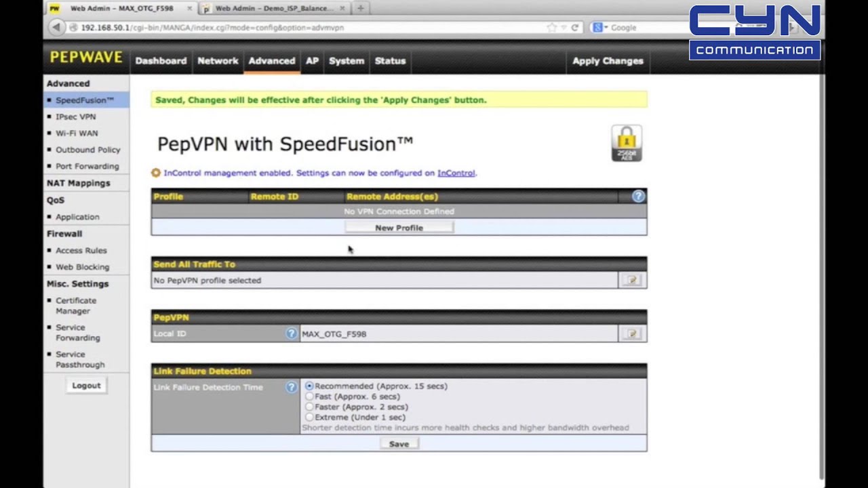
Task: Open the System menu
Action: pyautogui.click(x=347, y=61)
